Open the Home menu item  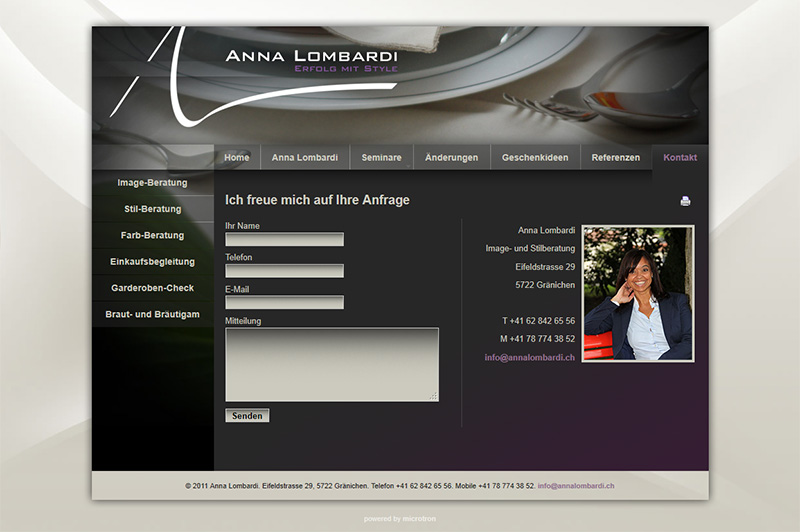coord(237,158)
